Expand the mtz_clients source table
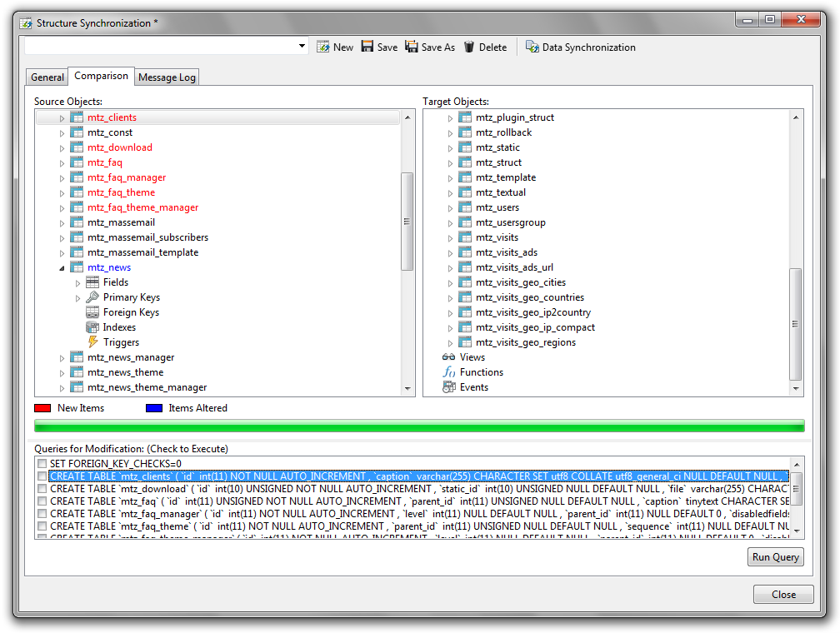This screenshot has width=840, height=633. [x=62, y=118]
